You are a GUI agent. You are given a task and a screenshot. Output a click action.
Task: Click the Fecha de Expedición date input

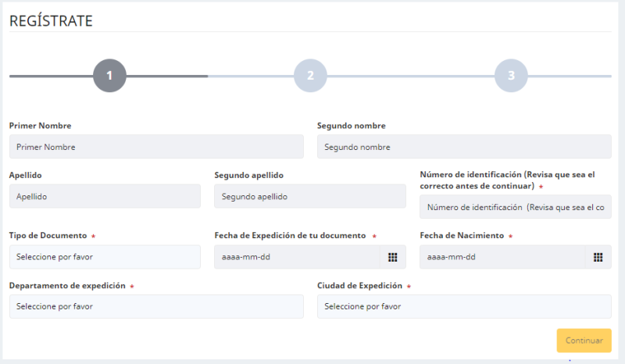pos(297,257)
